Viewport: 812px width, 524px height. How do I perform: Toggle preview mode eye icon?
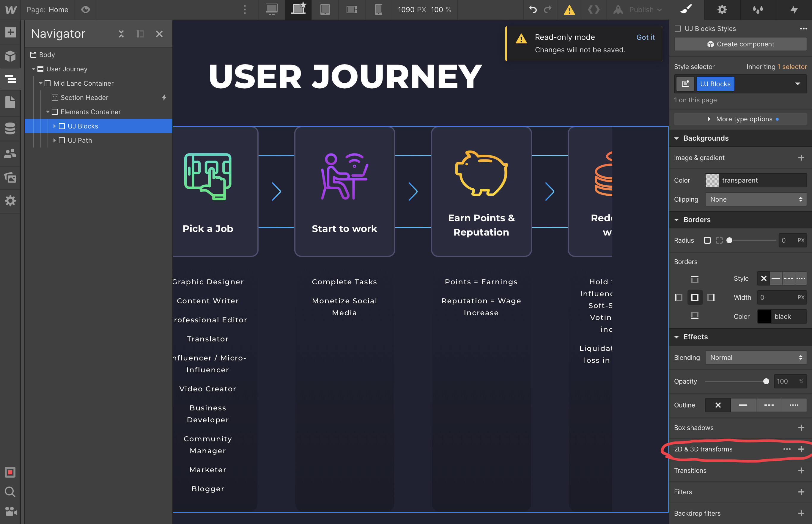[86, 10]
